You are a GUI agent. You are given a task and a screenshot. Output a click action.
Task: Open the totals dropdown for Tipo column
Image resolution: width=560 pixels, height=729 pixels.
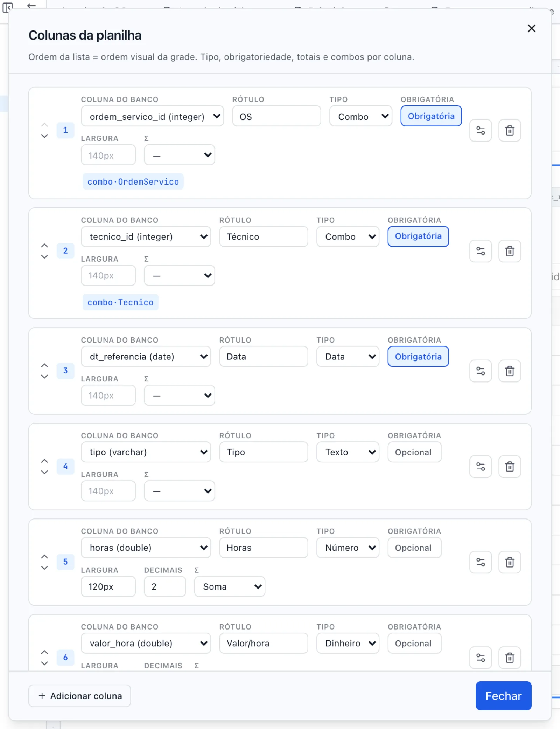180,491
